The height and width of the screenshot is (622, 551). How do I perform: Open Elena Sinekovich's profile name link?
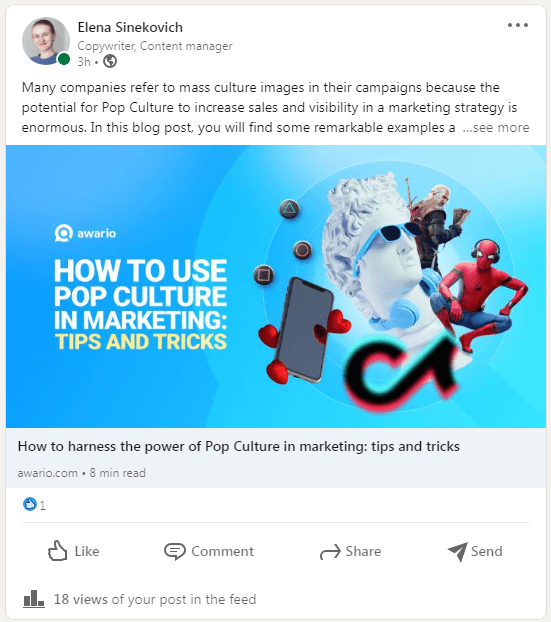pos(130,27)
